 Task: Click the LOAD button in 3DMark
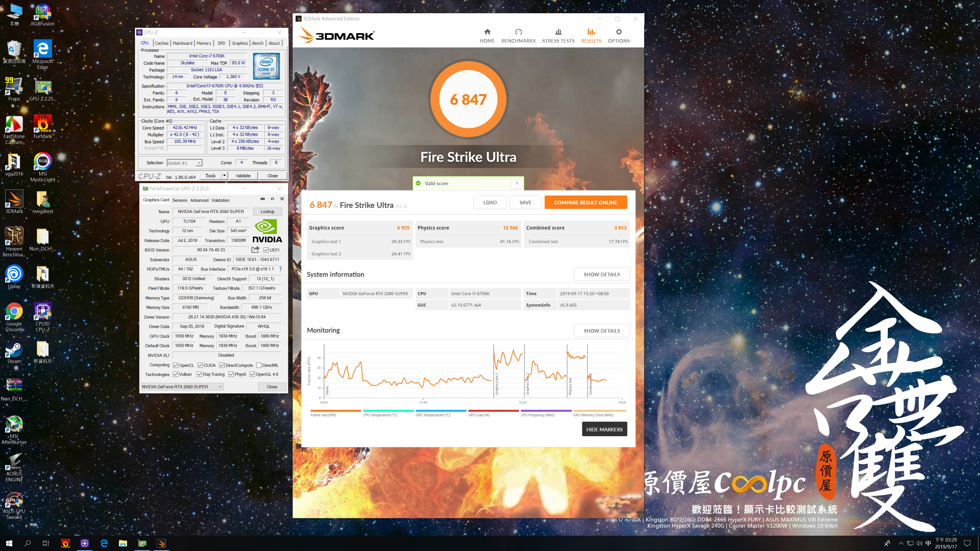click(490, 202)
